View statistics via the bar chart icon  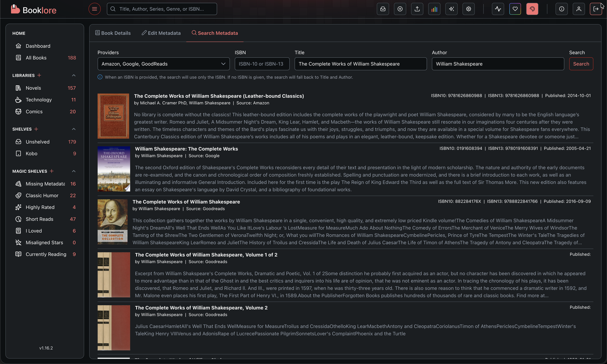pyautogui.click(x=434, y=9)
